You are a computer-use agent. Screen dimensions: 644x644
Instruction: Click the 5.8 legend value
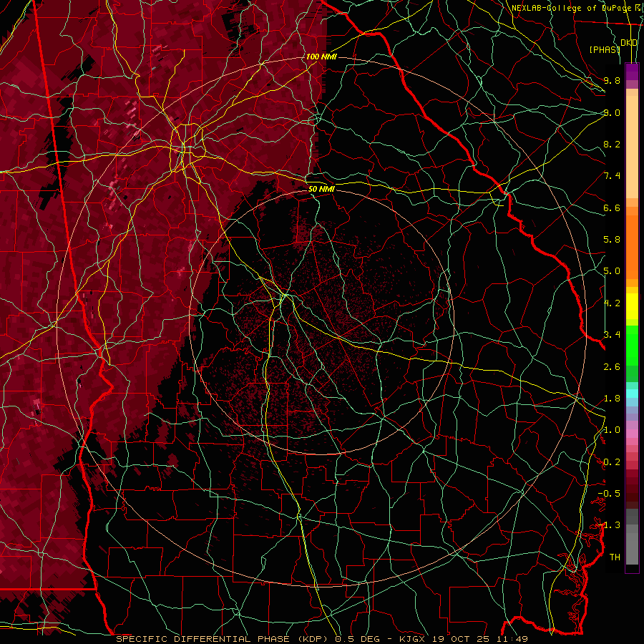(612, 240)
